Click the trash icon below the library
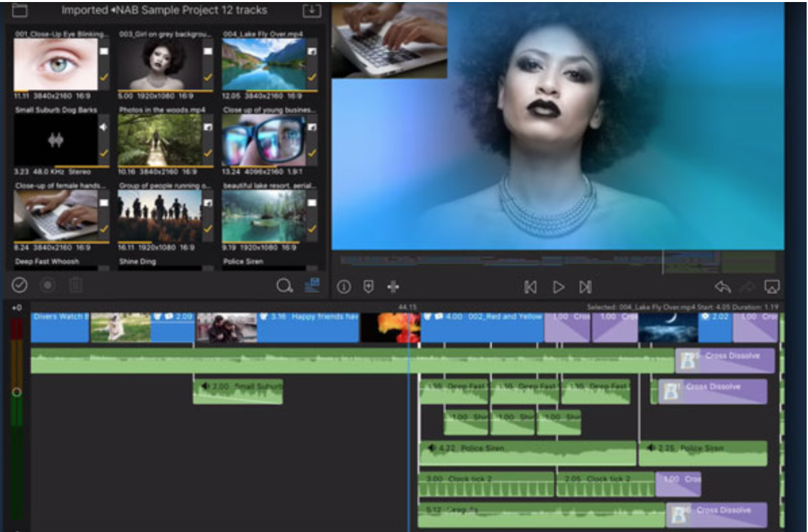This screenshot has width=808, height=532. click(x=76, y=286)
